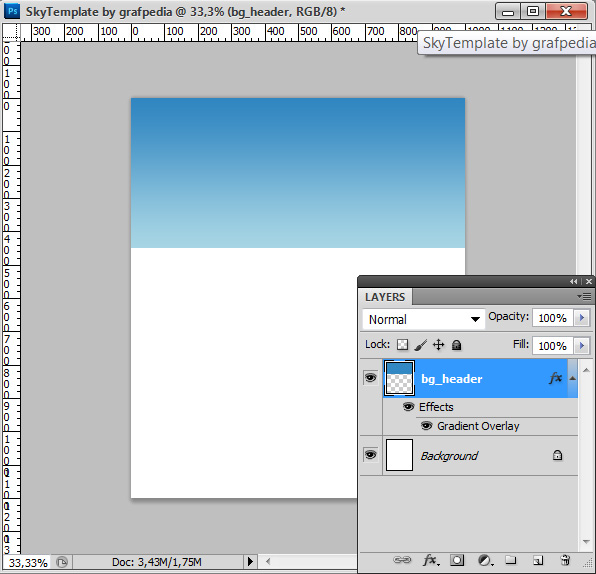
Task: Open the status bar info arrow menu
Action: pyautogui.click(x=250, y=561)
